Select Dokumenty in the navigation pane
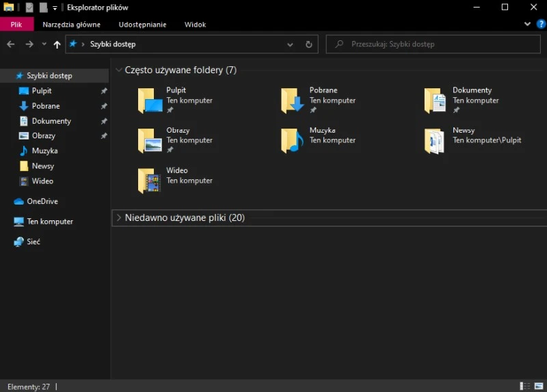This screenshot has width=547, height=392. (51, 121)
